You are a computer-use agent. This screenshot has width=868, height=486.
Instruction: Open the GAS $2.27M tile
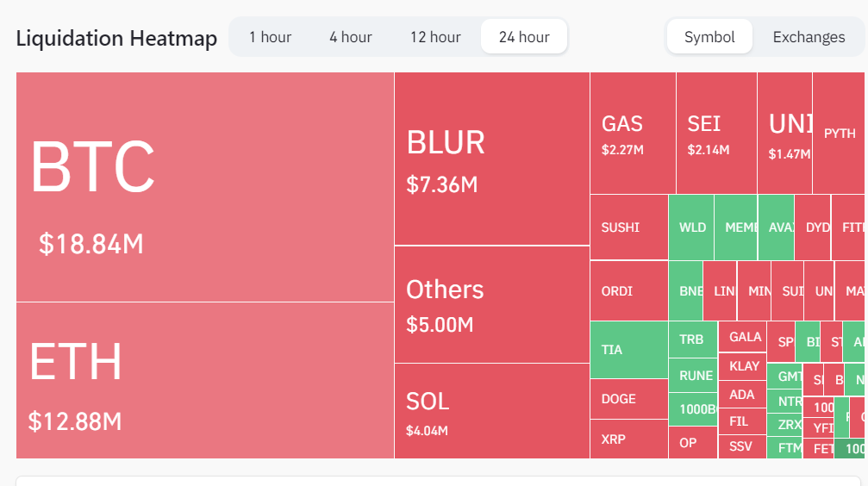point(633,134)
